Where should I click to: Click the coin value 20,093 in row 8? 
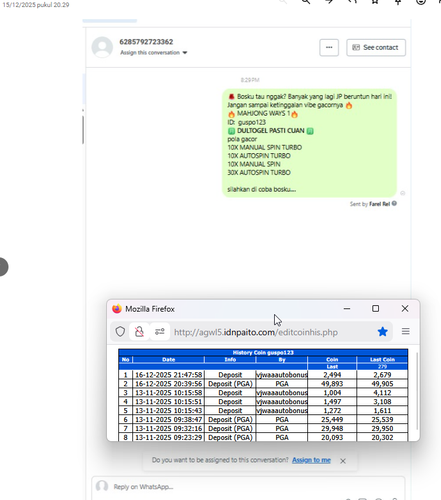pyautogui.click(x=332, y=437)
